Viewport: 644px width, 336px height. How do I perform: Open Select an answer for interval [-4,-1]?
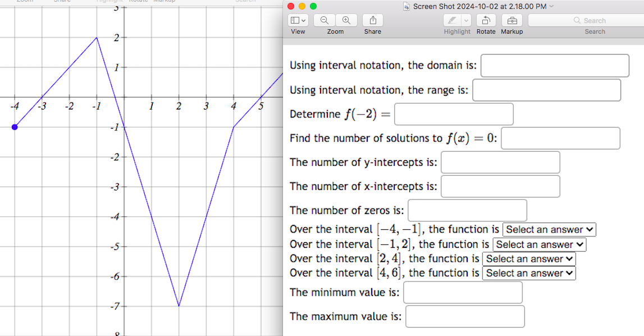pos(549,229)
